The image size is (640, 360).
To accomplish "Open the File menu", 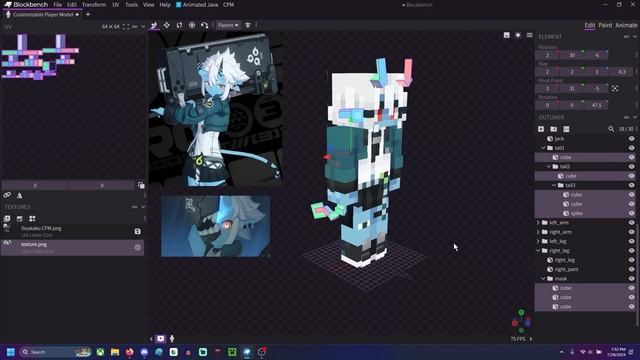I will point(58,5).
